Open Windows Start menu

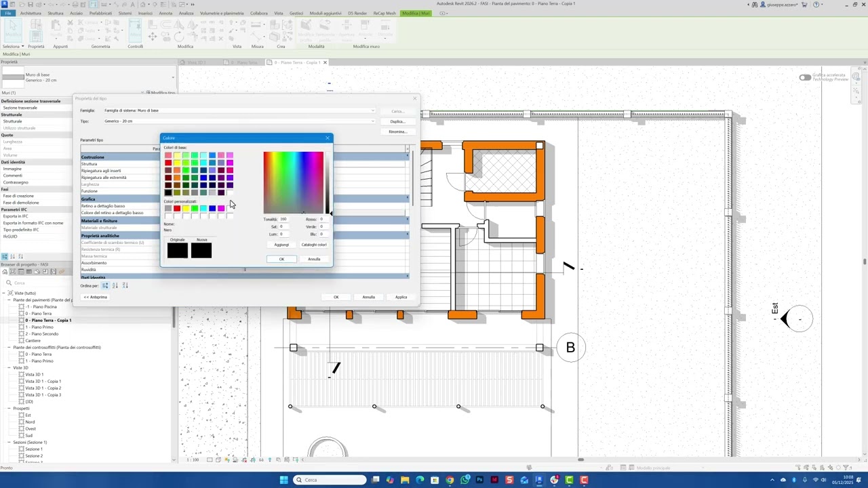284,480
